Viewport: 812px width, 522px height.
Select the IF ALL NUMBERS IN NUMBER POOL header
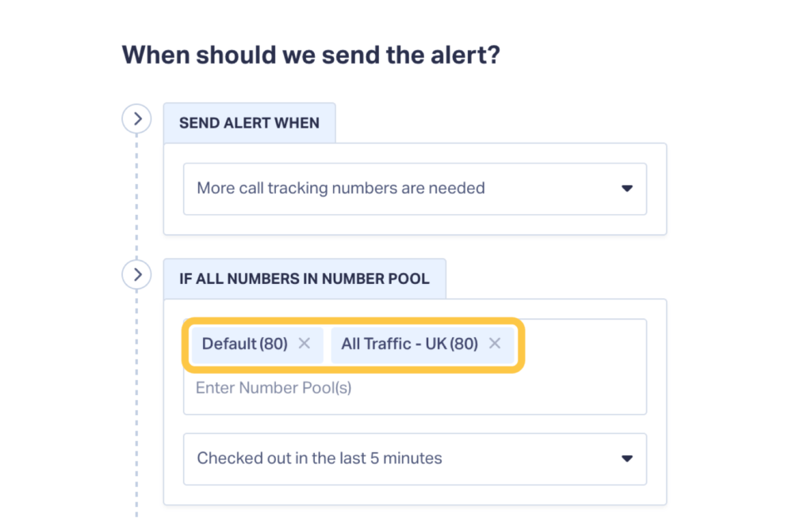click(x=304, y=278)
